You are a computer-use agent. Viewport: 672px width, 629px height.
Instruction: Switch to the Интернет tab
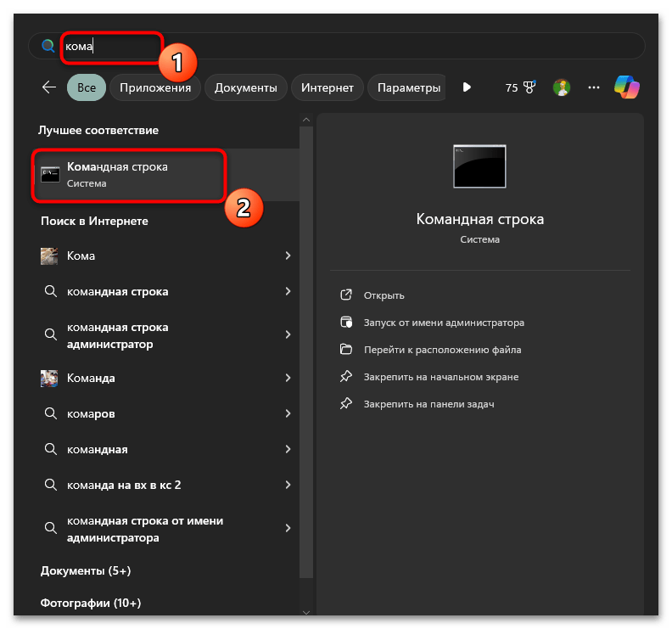327,87
